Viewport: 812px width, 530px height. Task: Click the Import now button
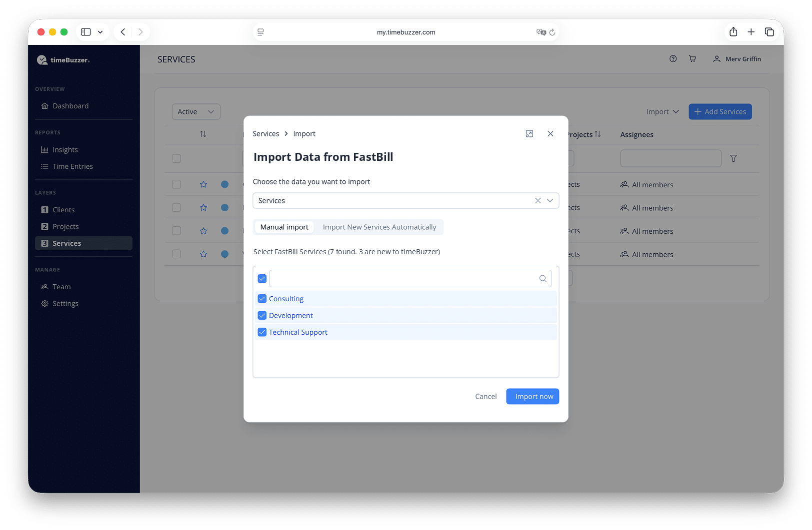coord(532,397)
